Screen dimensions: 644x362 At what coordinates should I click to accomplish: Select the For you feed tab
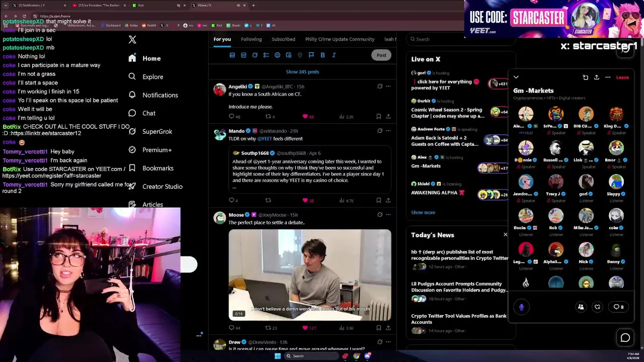tap(222, 39)
